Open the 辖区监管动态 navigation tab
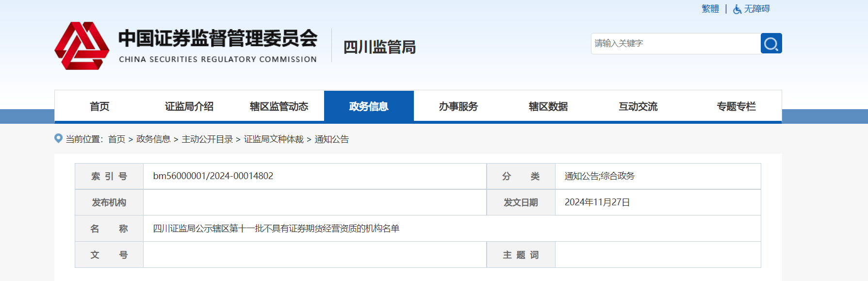Viewport: 868px width, 281px height. tap(279, 106)
